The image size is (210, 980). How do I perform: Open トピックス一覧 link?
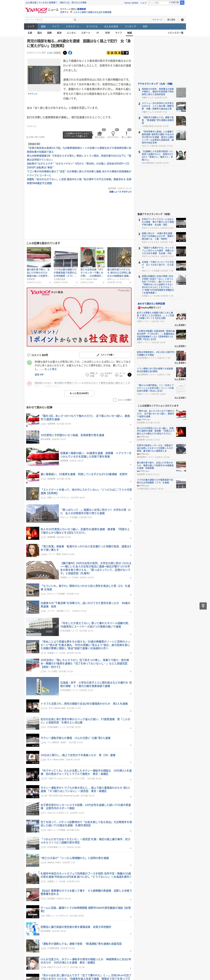(x=175, y=33)
